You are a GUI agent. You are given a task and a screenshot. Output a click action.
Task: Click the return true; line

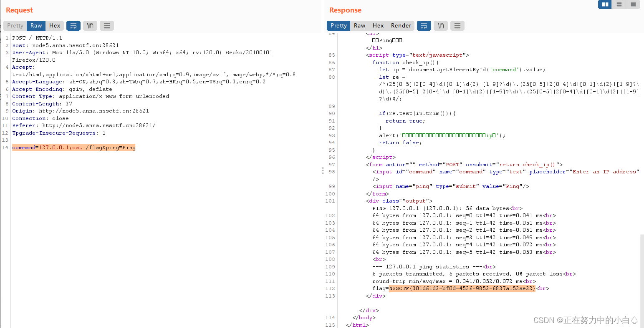click(405, 121)
